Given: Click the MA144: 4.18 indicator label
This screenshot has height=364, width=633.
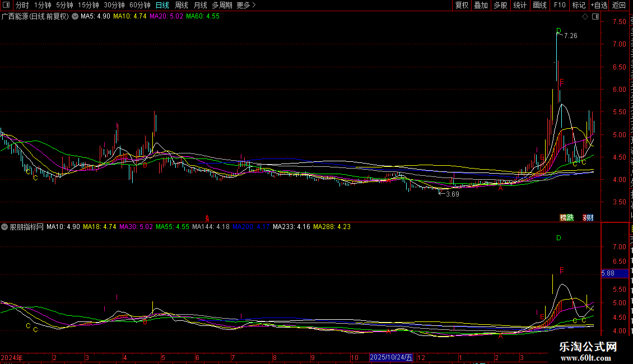Looking at the screenshot, I should (211, 227).
